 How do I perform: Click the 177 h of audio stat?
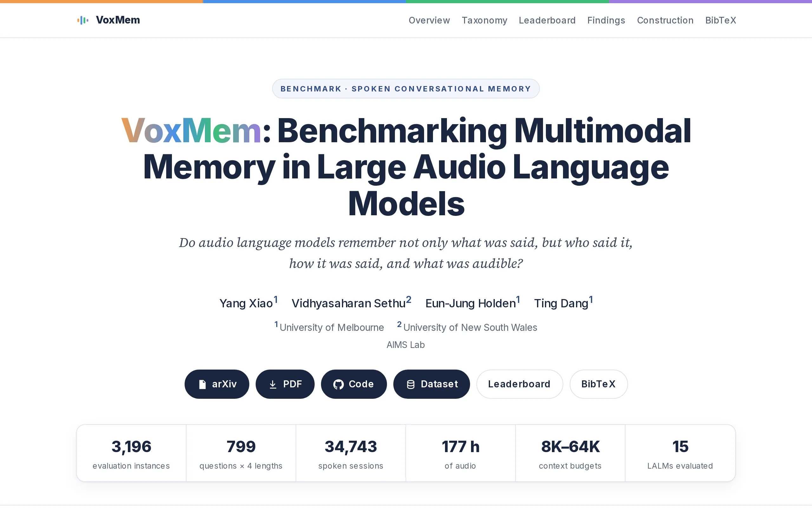click(460, 453)
